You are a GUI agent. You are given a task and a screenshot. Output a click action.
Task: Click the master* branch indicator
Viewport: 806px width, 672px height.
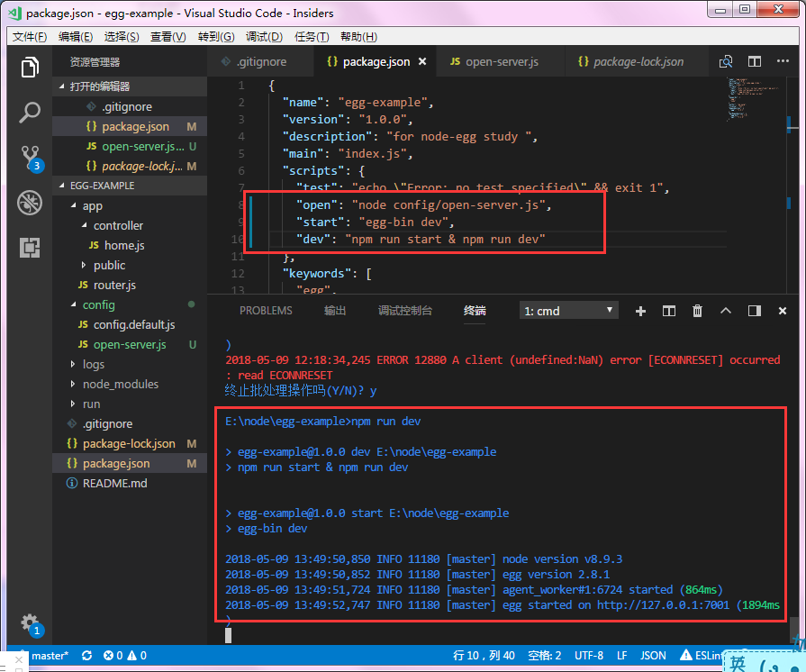click(x=51, y=656)
